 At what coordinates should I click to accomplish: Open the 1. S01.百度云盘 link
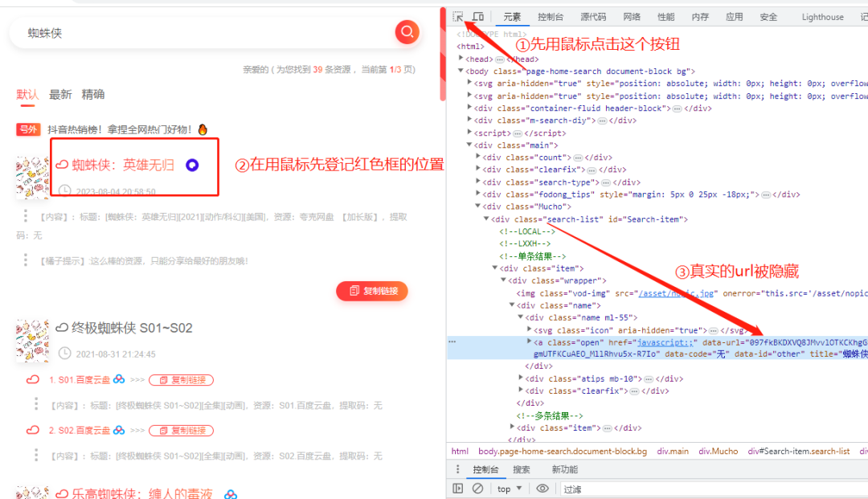coord(79,380)
